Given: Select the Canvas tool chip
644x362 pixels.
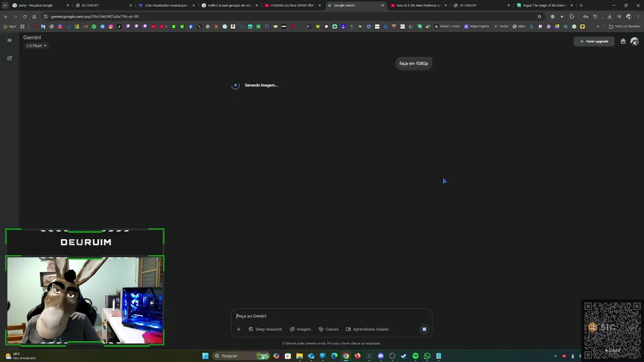Looking at the screenshot, I should coord(328,329).
